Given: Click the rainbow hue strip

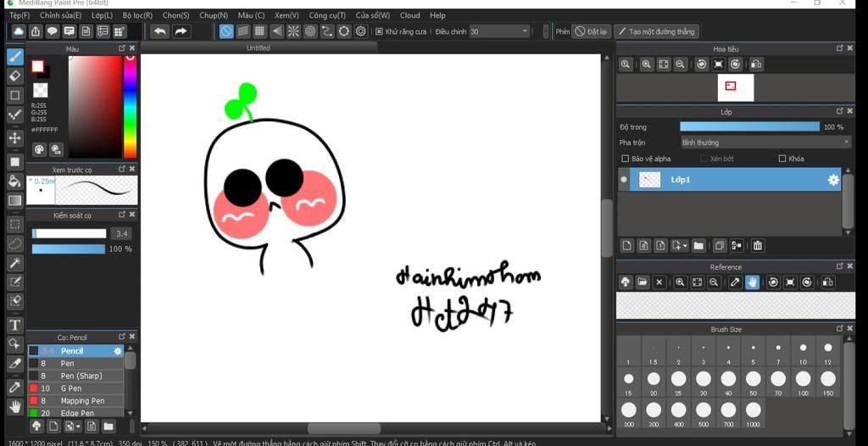Looking at the screenshot, I should tap(130, 106).
